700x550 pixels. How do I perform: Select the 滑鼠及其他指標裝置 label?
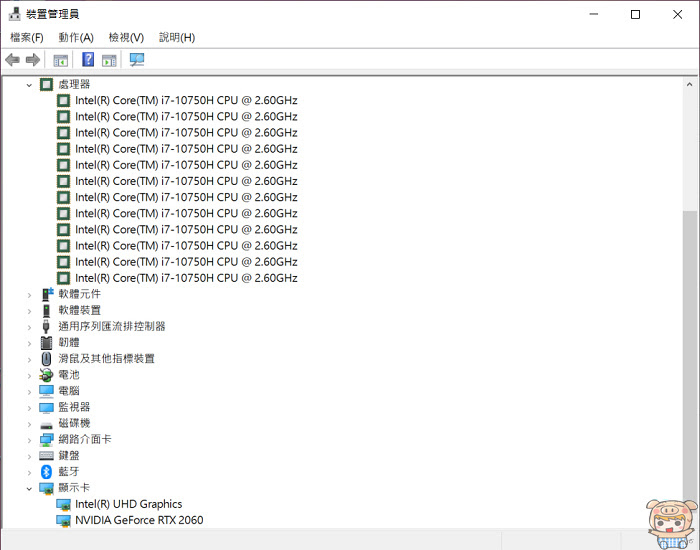click(106, 358)
